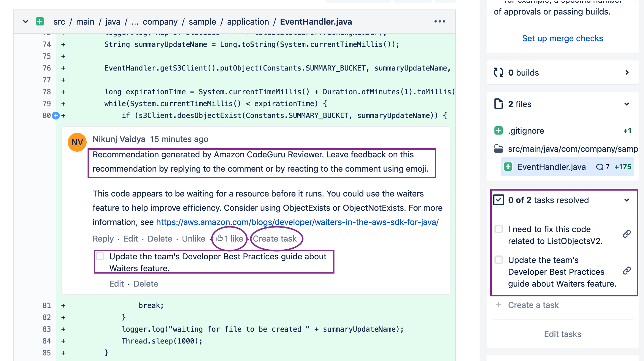The image size is (644, 361).
Task: Collapse the tasks resolved panel
Action: pos(627,200)
